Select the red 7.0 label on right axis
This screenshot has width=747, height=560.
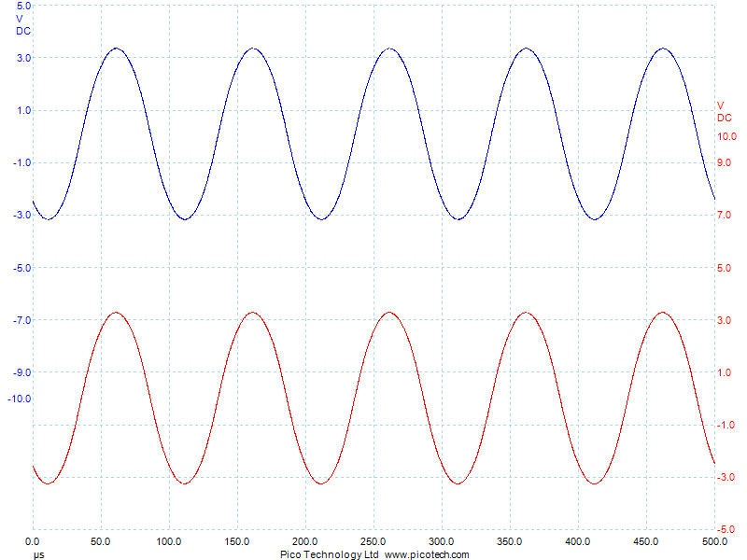pyautogui.click(x=725, y=216)
